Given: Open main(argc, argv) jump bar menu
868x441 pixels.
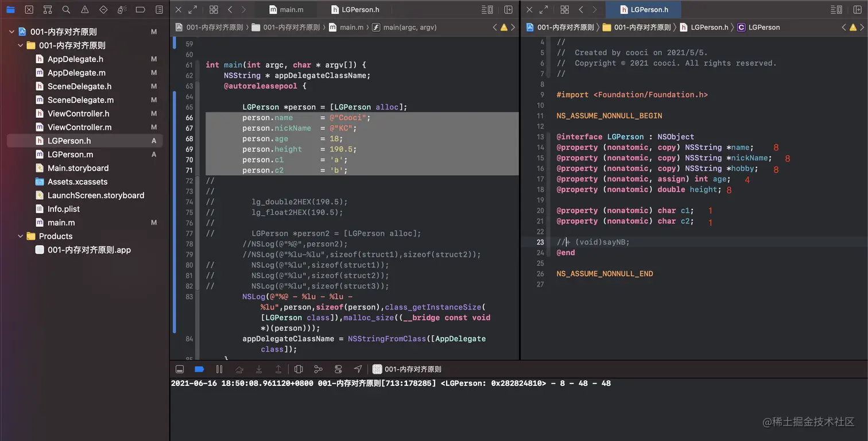Looking at the screenshot, I should pyautogui.click(x=404, y=27).
